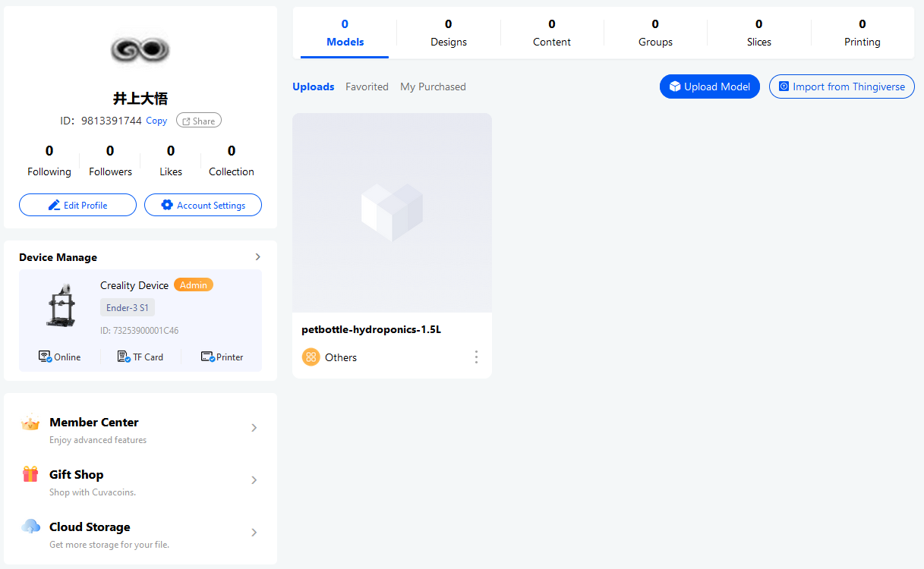
Task: Open Gift Shop via its arrow
Action: coord(254,480)
